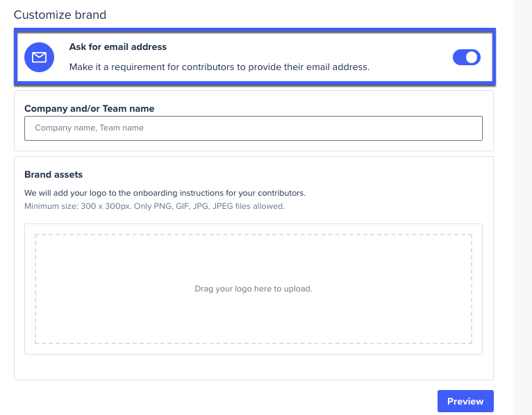The image size is (532, 415).
Task: Select the Customize brand heading
Action: coord(60,15)
